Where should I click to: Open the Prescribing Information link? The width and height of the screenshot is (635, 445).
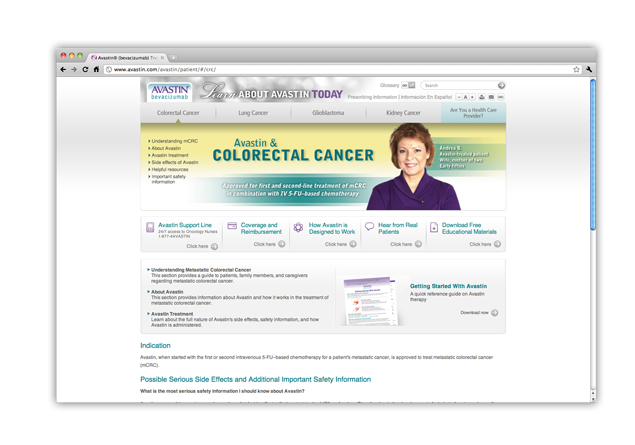(x=372, y=97)
